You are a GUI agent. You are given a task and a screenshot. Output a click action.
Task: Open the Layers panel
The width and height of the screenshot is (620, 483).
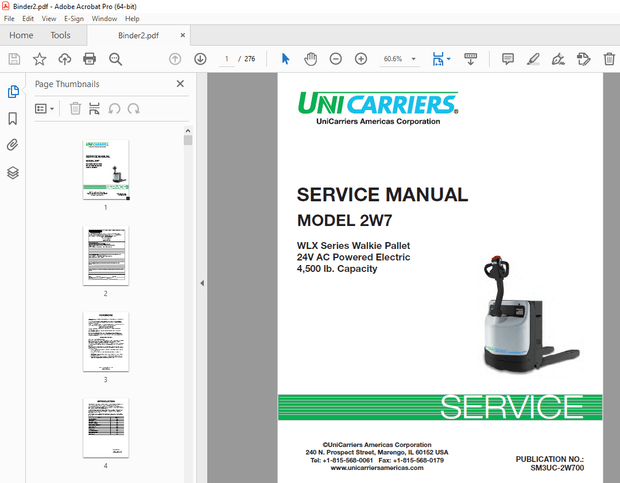point(13,173)
